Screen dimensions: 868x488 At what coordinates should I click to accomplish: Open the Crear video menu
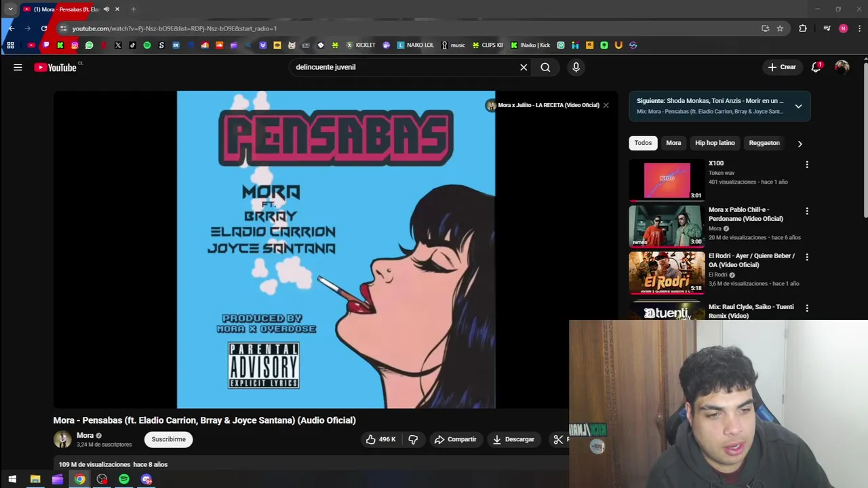click(x=782, y=67)
